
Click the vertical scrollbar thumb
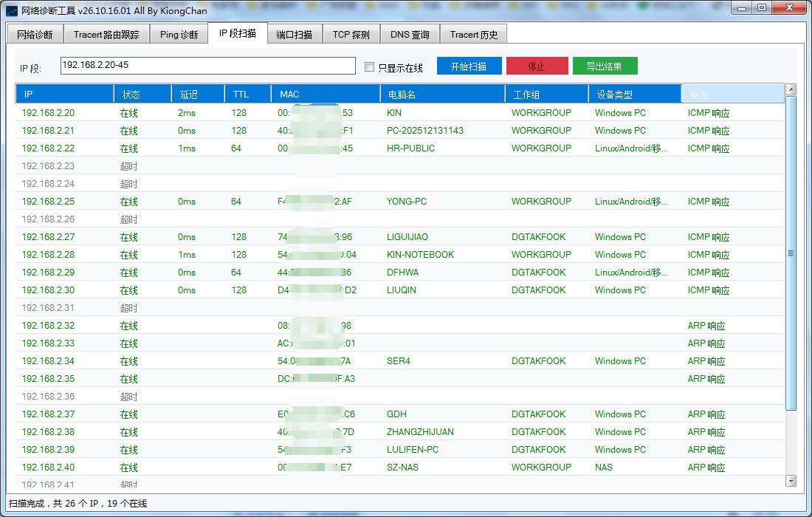tap(791, 253)
